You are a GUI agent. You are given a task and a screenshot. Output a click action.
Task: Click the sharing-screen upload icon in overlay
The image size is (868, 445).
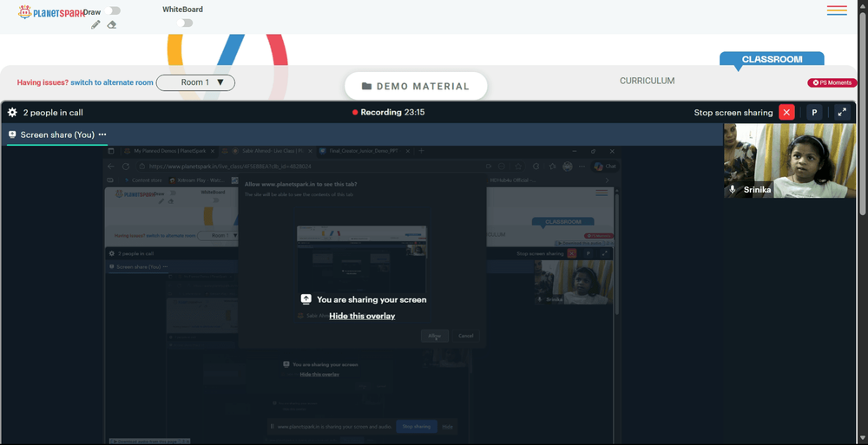pyautogui.click(x=306, y=299)
